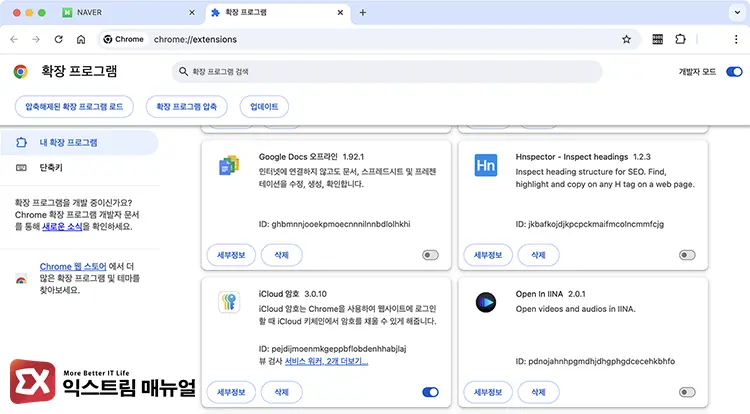The image size is (750, 414).
Task: Click the Chrome logo beside 확장 프로그램 title
Action: point(21,72)
